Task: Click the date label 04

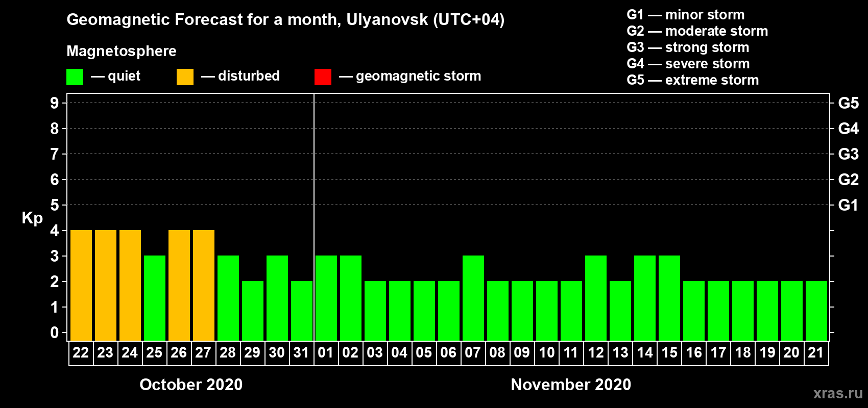Action: [399, 352]
